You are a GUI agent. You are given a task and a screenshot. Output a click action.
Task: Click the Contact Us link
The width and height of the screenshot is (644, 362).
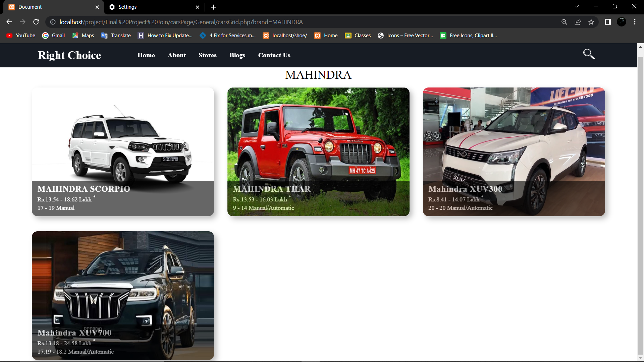point(274,55)
